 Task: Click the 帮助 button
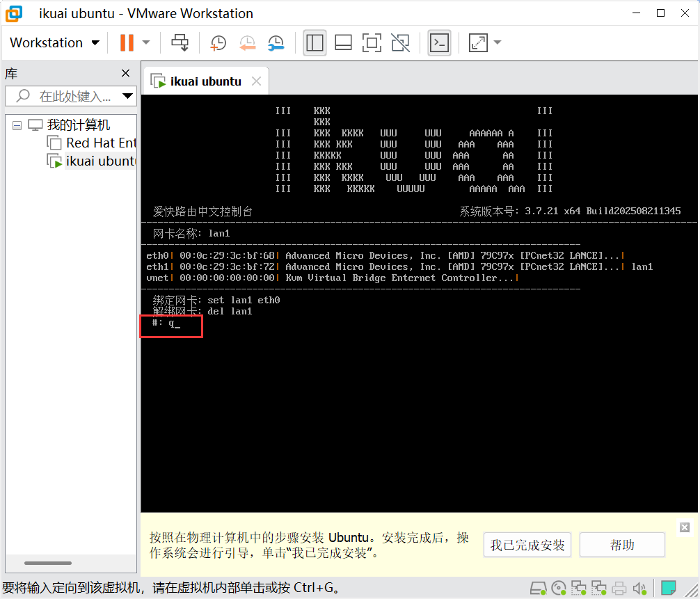coord(622,545)
